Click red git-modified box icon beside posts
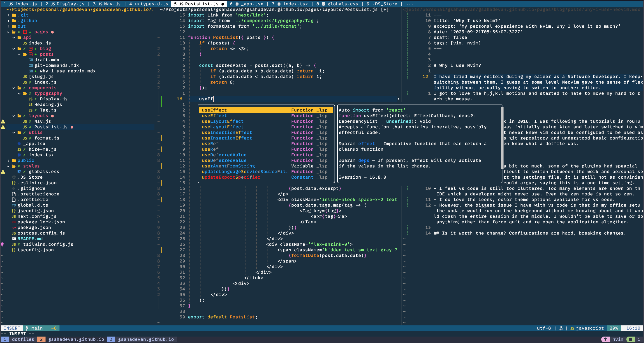 coord(31,54)
